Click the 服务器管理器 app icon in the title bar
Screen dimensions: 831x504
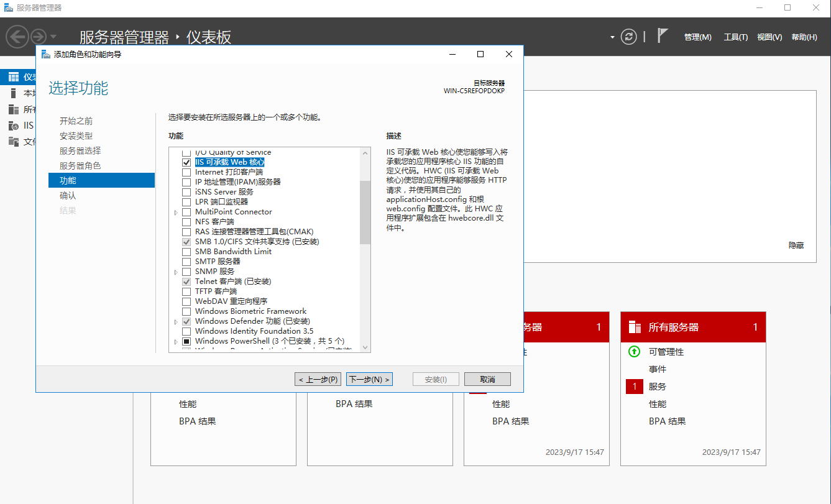click(8, 7)
